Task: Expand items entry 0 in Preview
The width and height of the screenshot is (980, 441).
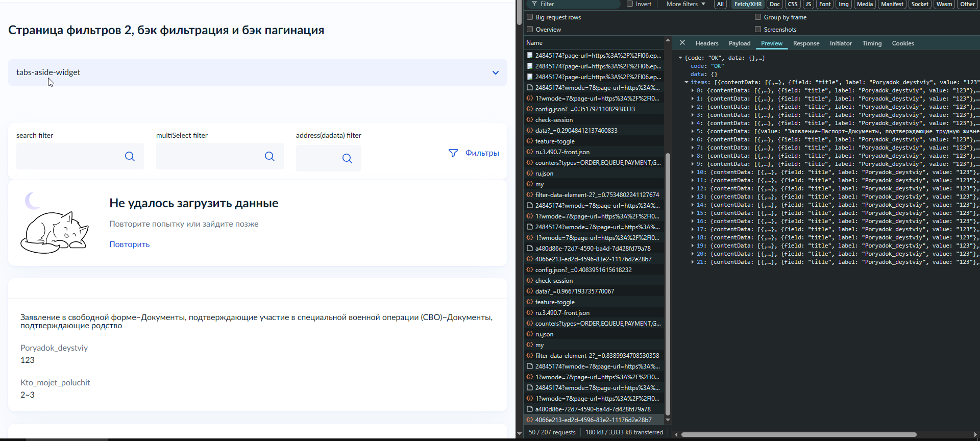Action: pos(693,91)
